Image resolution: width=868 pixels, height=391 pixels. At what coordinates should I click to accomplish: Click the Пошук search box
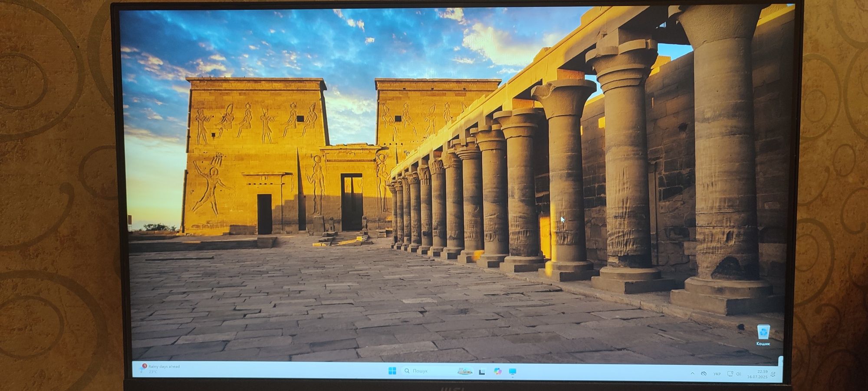point(437,371)
